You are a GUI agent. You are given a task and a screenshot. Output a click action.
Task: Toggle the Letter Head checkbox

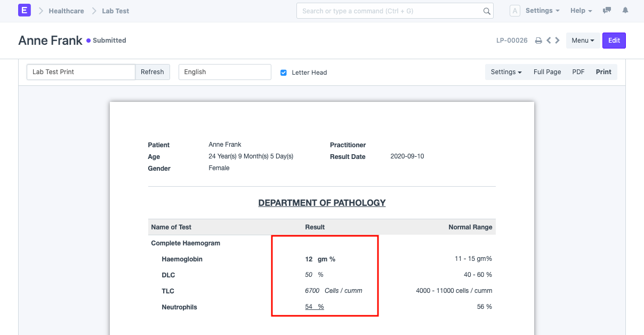(x=284, y=73)
